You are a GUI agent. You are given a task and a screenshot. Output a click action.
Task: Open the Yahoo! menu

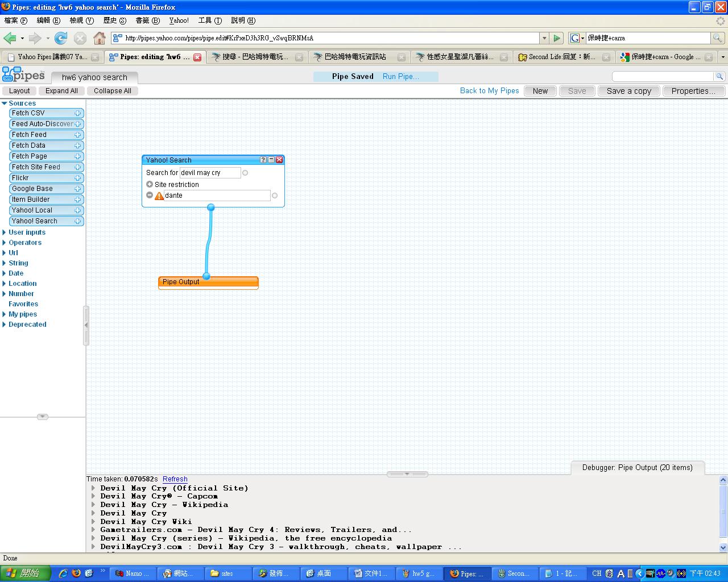pos(179,20)
